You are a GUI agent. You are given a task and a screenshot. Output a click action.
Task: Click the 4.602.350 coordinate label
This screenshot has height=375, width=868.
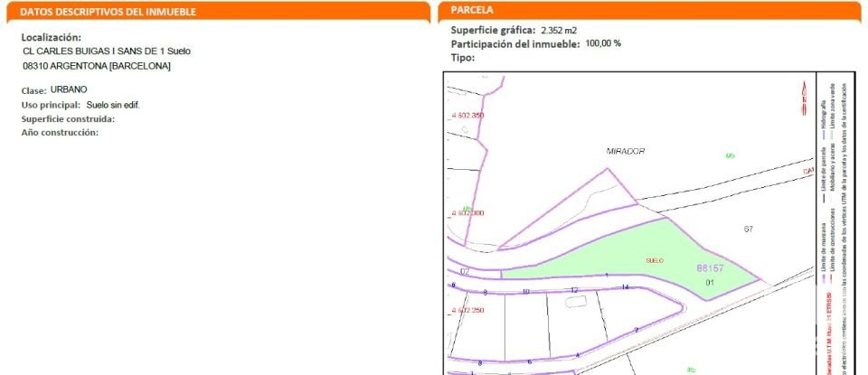(x=467, y=116)
